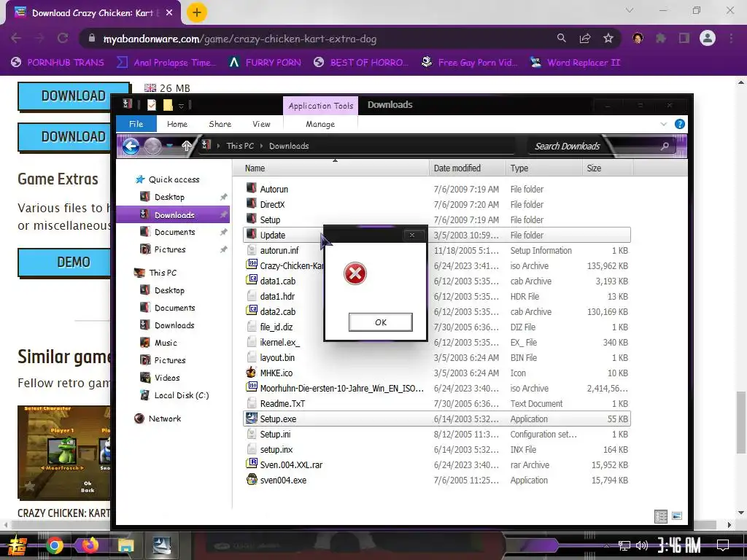Open a new Chrome tab
The image size is (747, 560).
(197, 13)
